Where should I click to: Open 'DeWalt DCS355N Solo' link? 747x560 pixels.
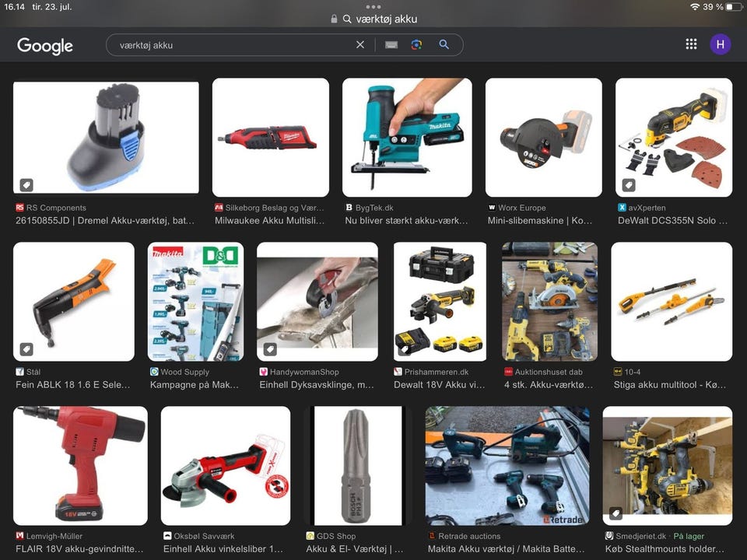coord(672,220)
